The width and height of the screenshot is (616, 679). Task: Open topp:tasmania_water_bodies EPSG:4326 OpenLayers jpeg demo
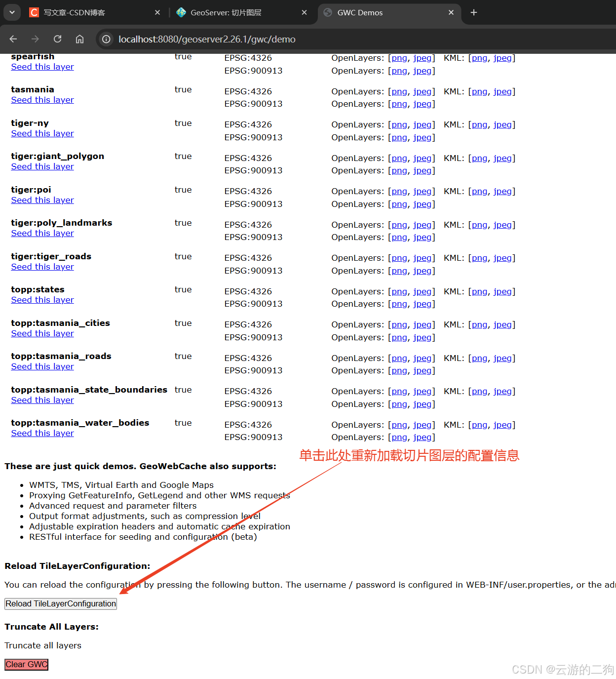[x=423, y=425]
